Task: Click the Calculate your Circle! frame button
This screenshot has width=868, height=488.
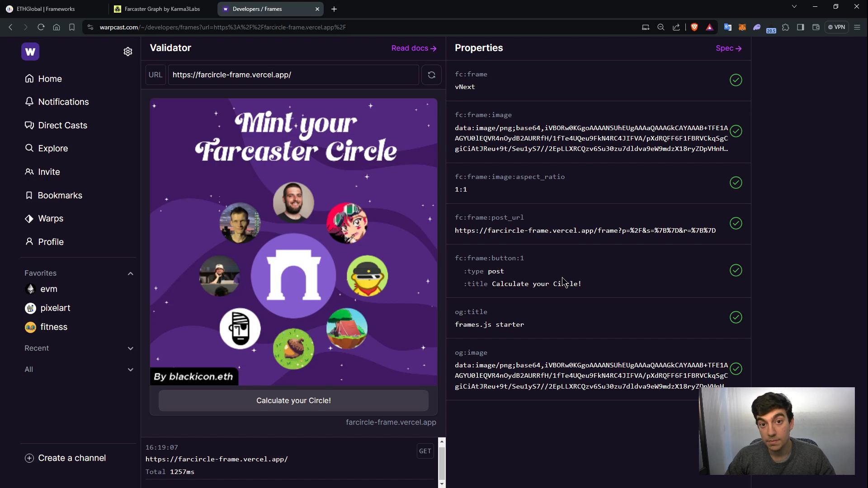Action: tap(293, 400)
